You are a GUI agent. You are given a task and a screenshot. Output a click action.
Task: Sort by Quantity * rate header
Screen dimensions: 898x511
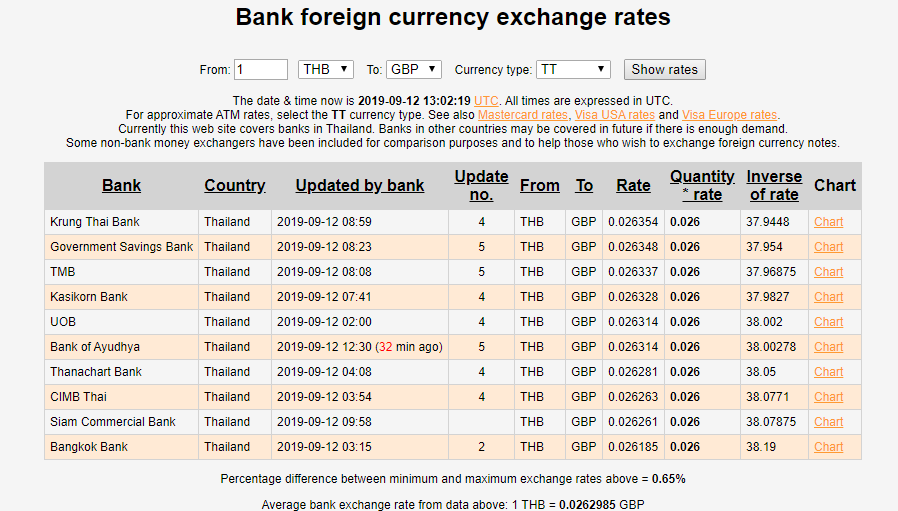click(702, 186)
